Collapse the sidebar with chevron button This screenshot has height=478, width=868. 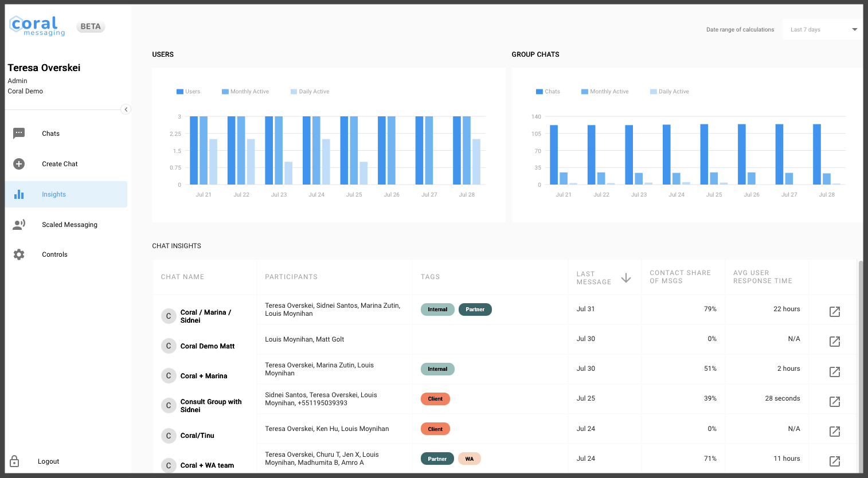click(x=126, y=109)
